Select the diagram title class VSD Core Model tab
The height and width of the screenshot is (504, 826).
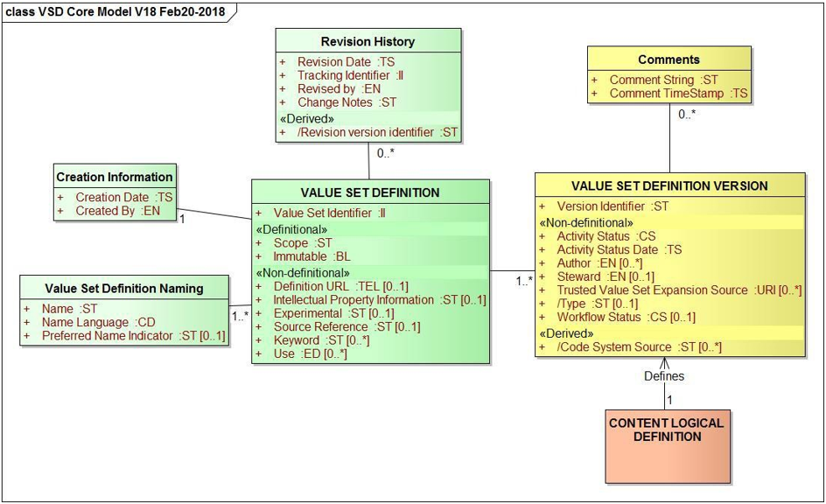click(115, 12)
